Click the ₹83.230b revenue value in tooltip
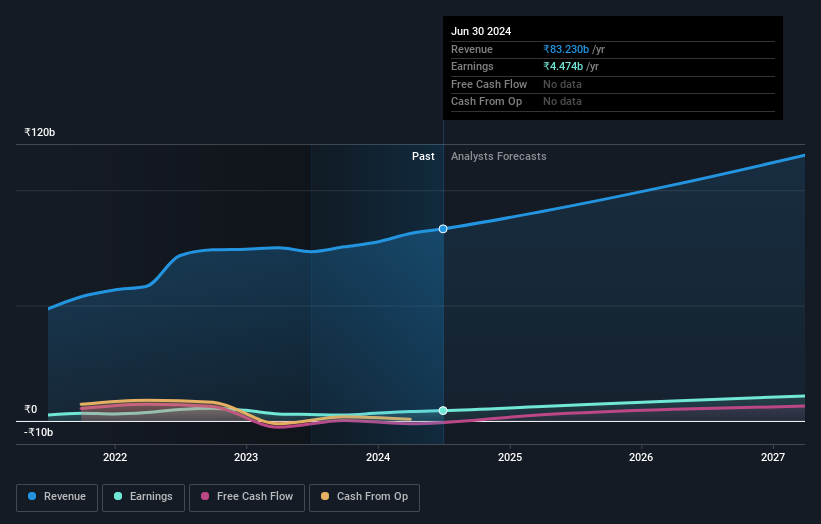The image size is (821, 524). 566,49
